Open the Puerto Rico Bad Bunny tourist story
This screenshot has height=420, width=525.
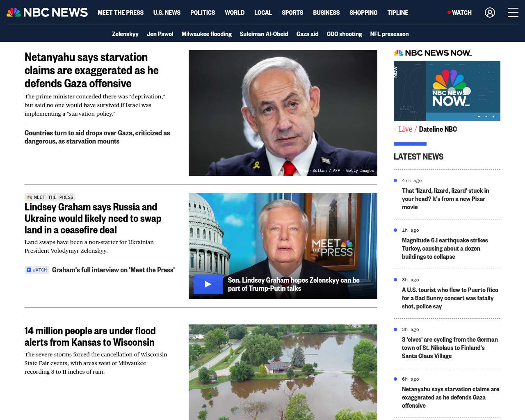pyautogui.click(x=450, y=298)
